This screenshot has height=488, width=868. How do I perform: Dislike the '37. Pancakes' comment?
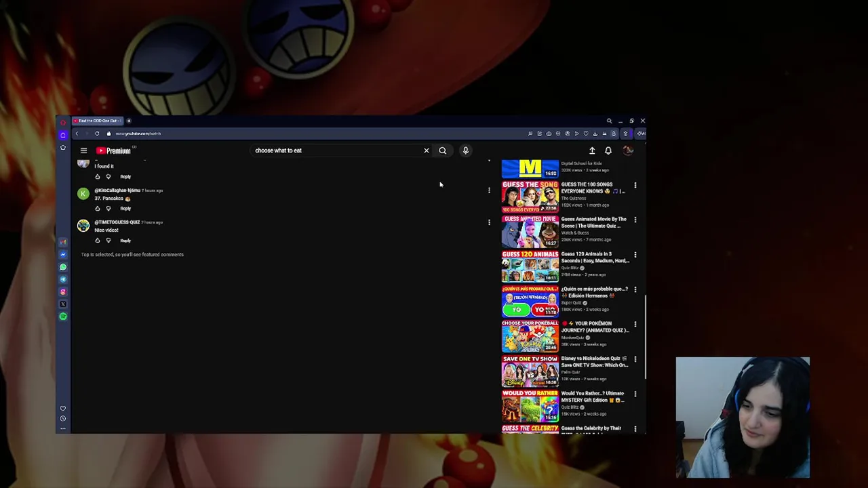click(108, 208)
